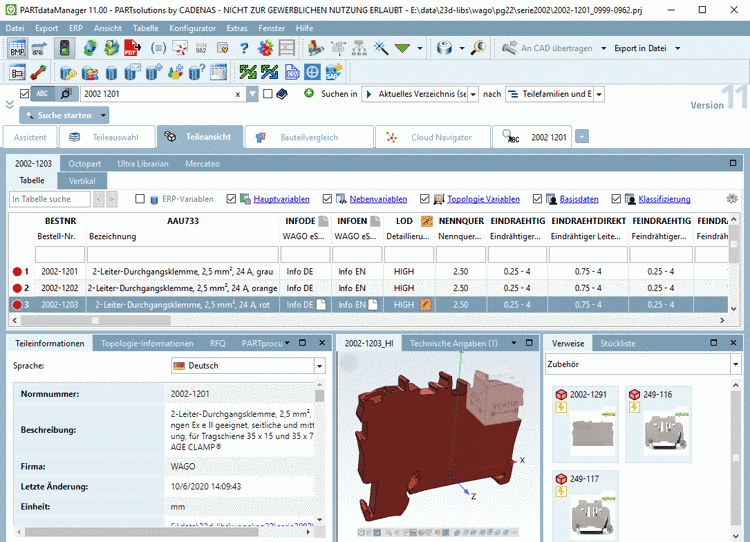
Task: Click the DIN 962 toolbar icon
Action: 201,48
